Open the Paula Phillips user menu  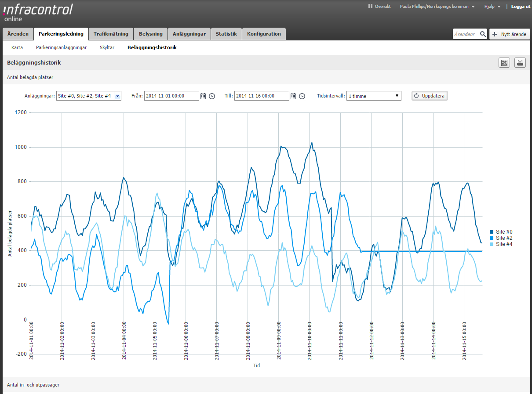point(437,7)
